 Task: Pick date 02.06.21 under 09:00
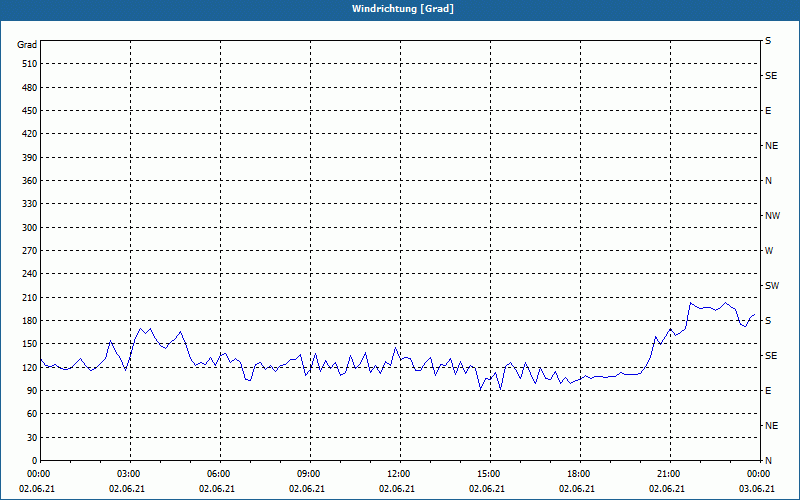[307, 489]
